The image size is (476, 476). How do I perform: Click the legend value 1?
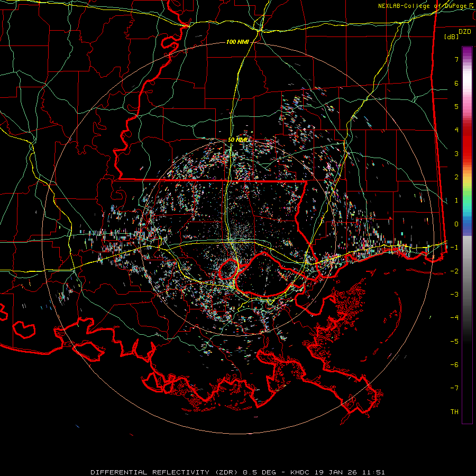pos(456,200)
